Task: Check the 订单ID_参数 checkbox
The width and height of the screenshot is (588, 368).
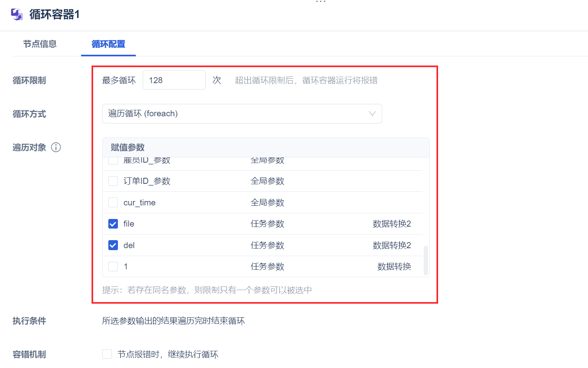Action: pos(113,181)
